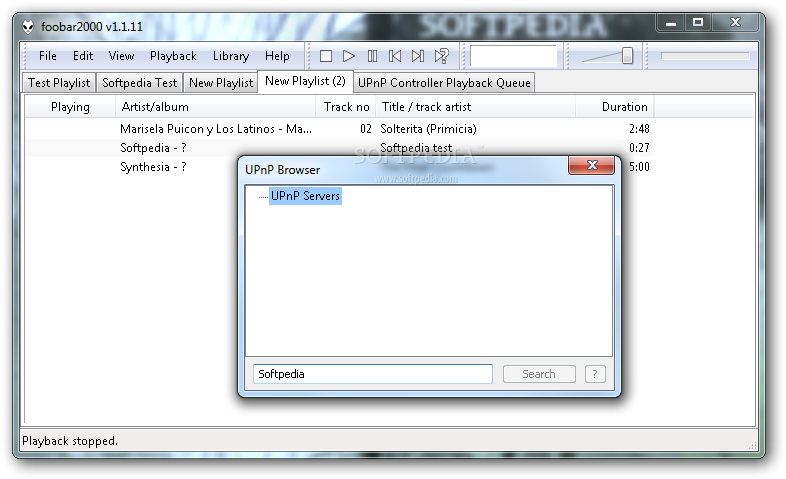Click the 'Solterita (Primicia)' title cell
786x479 pixels.
click(x=428, y=129)
